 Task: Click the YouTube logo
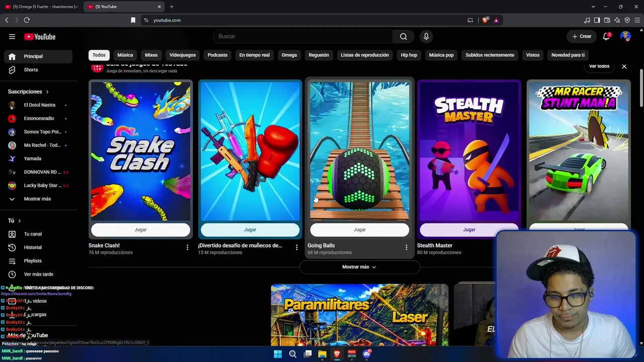click(40, 37)
